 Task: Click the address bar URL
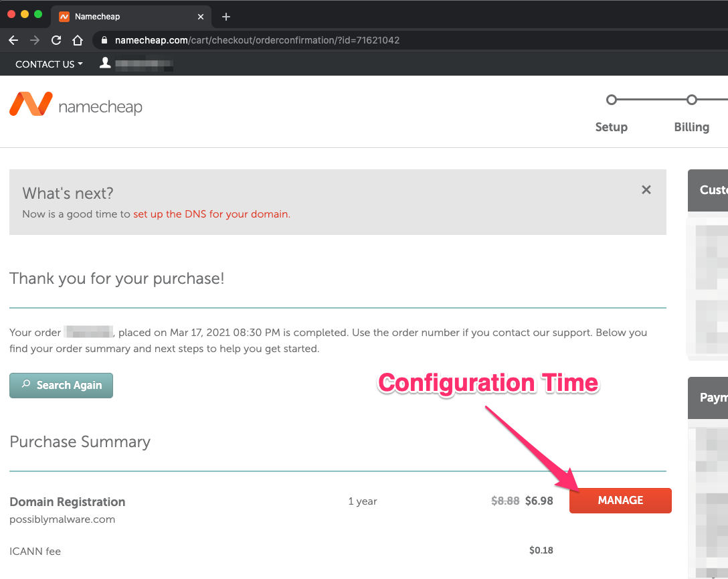pyautogui.click(x=257, y=40)
